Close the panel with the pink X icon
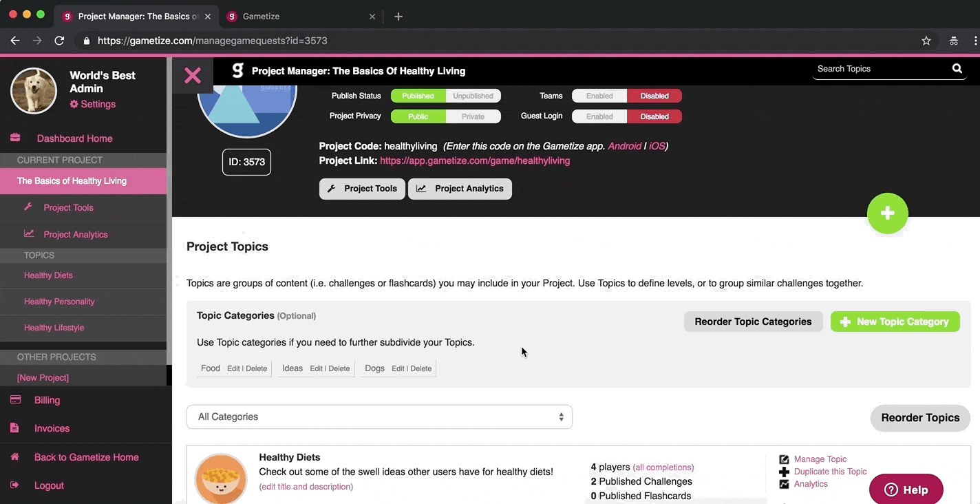Screen dimensions: 980x504 [193, 75]
